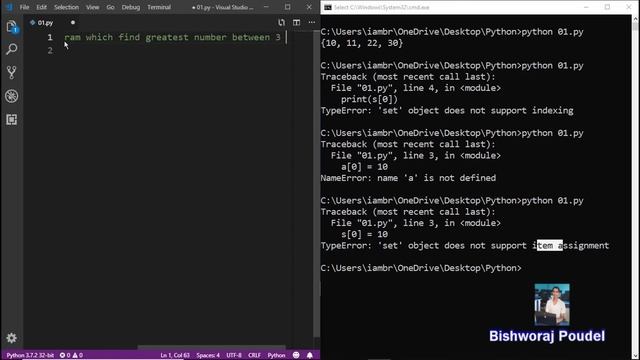Click the comment text on line 1
The height and width of the screenshot is (360, 640).
tap(172, 37)
